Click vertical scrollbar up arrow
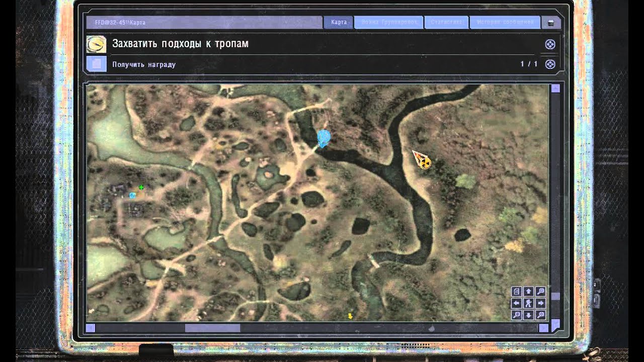The height and width of the screenshot is (362, 644). coord(555,88)
